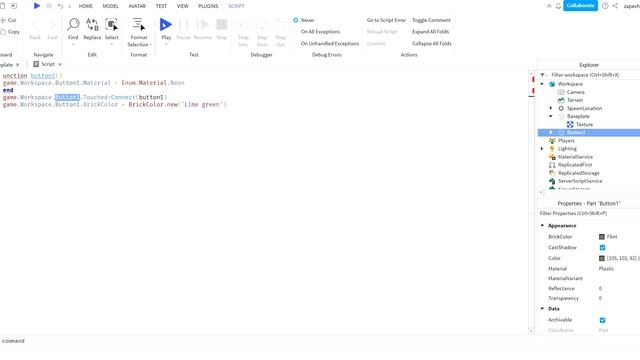This screenshot has height=360, width=640.
Task: Click the Copy icon in the Clipboard group
Action: [3, 32]
